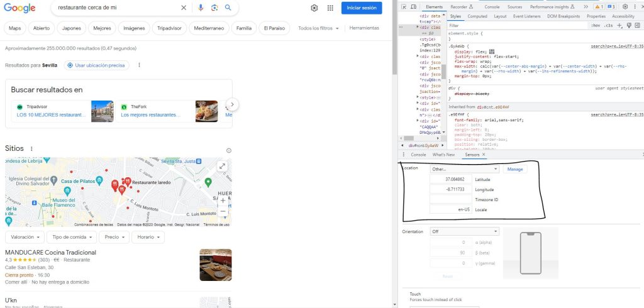Open Google Lens image search
Screen dimensions: 644x308
[x=214, y=8]
